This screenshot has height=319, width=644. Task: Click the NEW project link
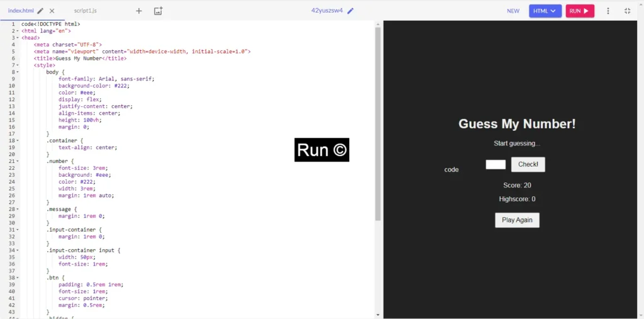click(x=513, y=11)
